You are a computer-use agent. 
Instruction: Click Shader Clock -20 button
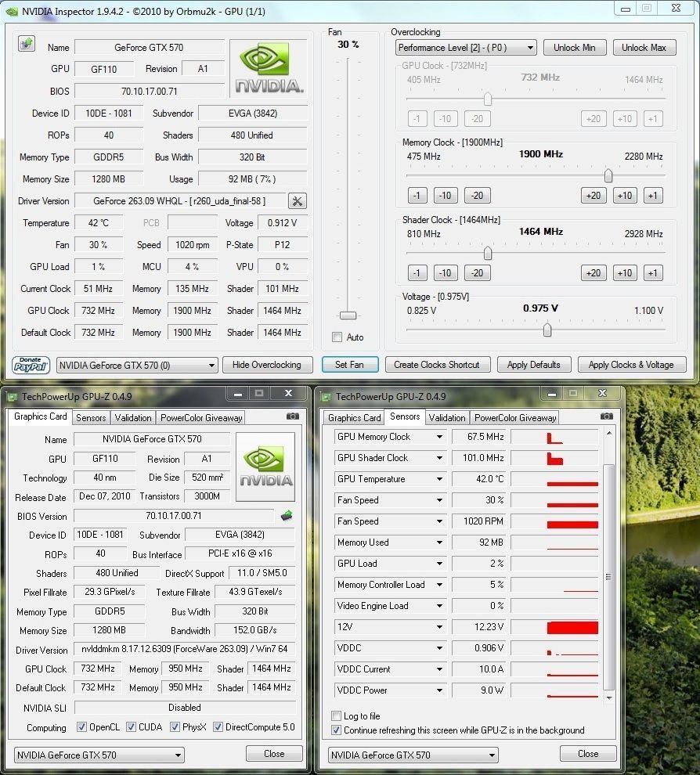tap(478, 273)
